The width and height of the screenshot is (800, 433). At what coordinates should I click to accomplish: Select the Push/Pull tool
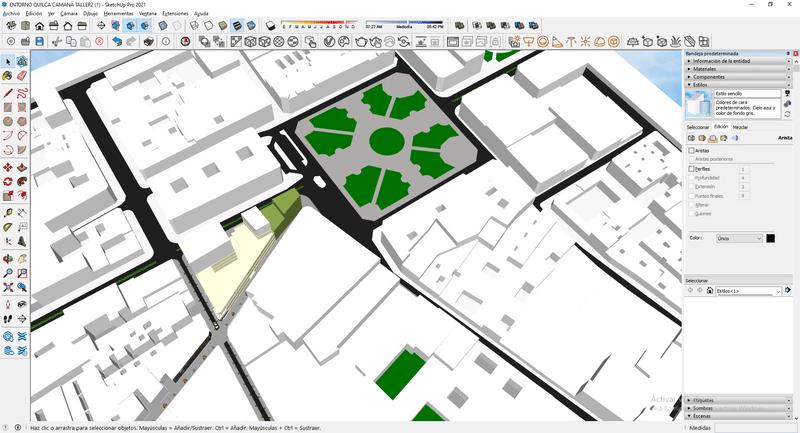pos(22,167)
